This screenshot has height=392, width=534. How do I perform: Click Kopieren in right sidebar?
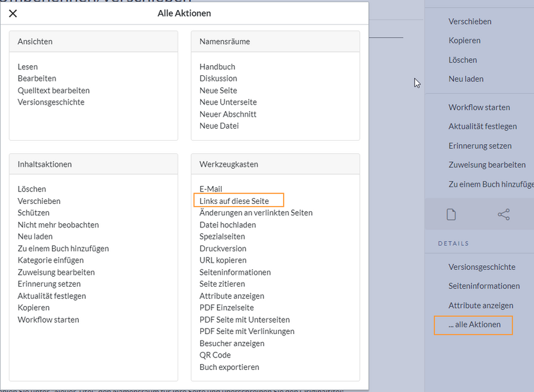coord(464,41)
